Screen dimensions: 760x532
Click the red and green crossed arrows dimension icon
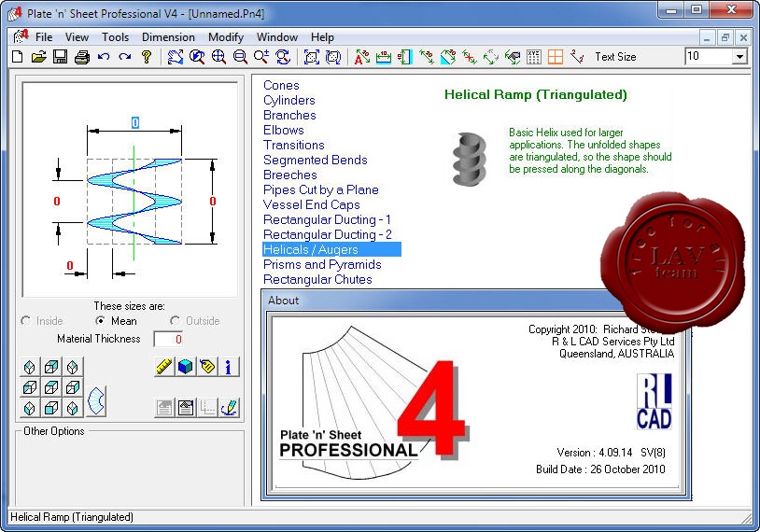pos(470,57)
